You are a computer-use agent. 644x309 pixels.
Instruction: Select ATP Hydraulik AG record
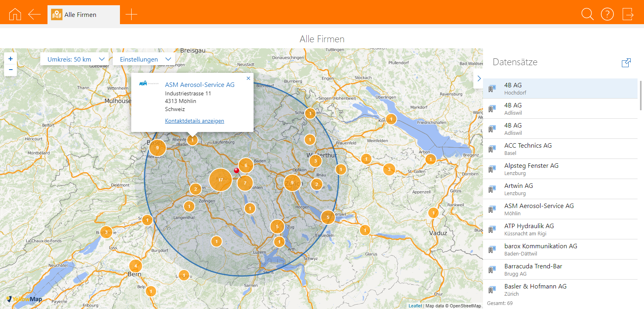(560, 229)
